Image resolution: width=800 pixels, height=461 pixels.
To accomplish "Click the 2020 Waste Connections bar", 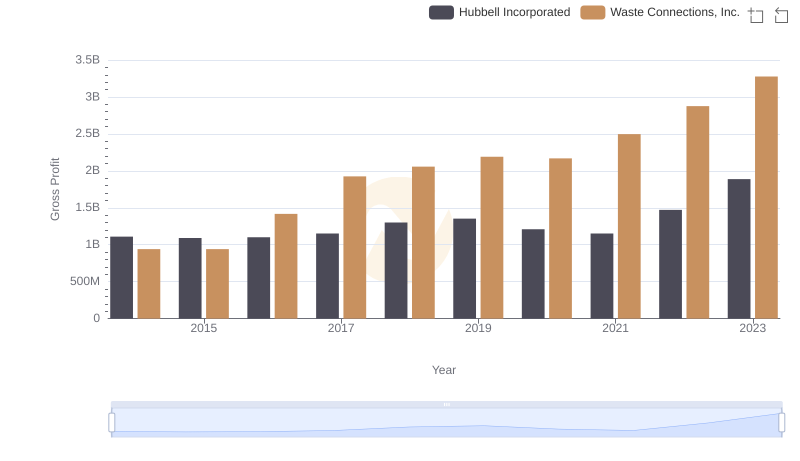I will click(560, 238).
